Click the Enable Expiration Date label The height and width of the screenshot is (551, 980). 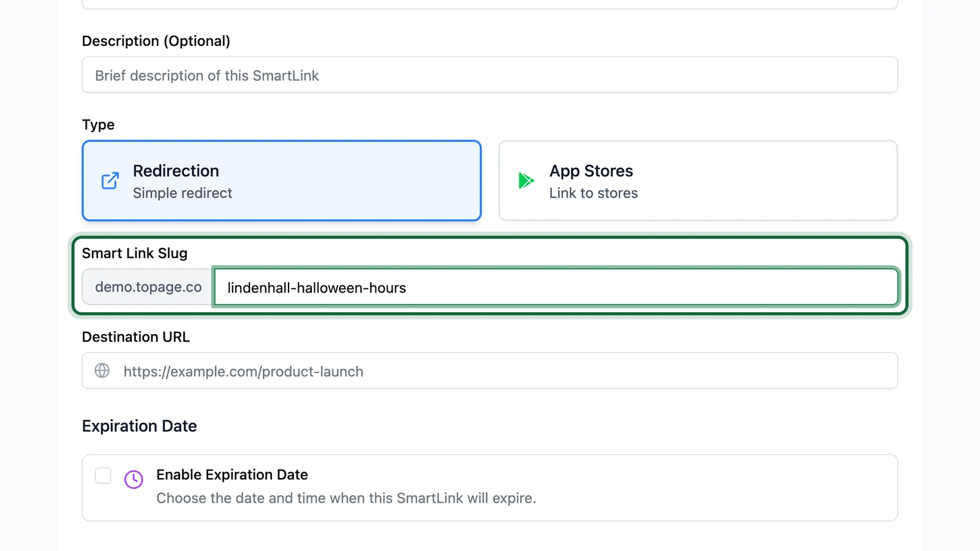232,474
